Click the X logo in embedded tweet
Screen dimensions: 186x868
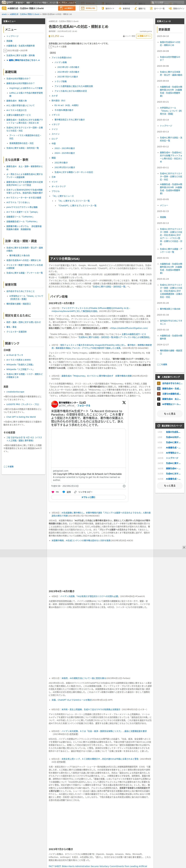(124, 403)
